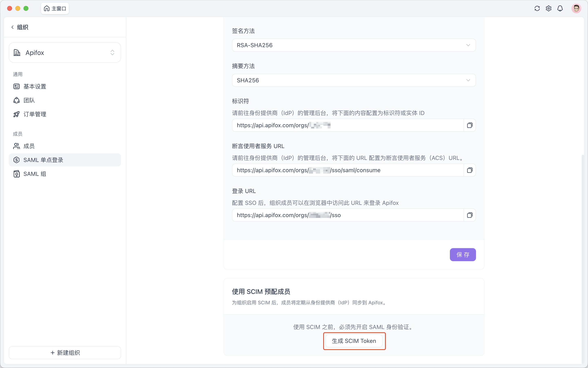Image resolution: width=588 pixels, height=368 pixels.
Task: Open 订单管理 settings
Action: pyautogui.click(x=35, y=114)
